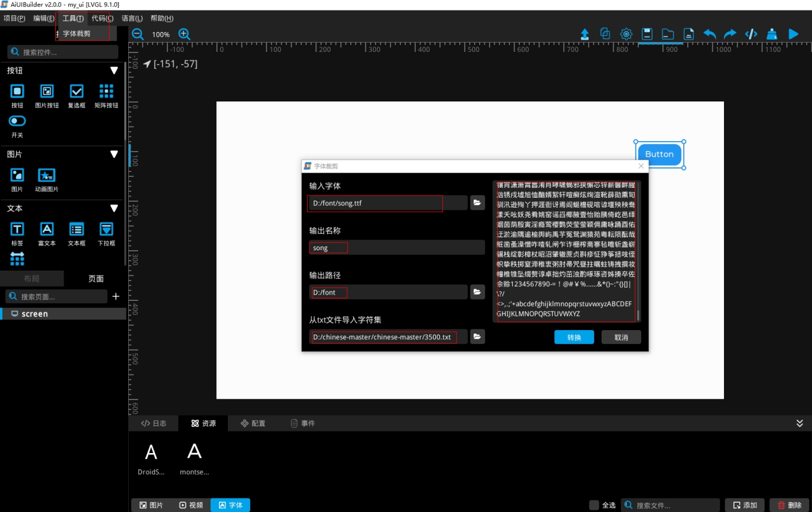This screenshot has height=512, width=812.
Task: Zoom in the canvas with magnifier plus
Action: pos(184,34)
